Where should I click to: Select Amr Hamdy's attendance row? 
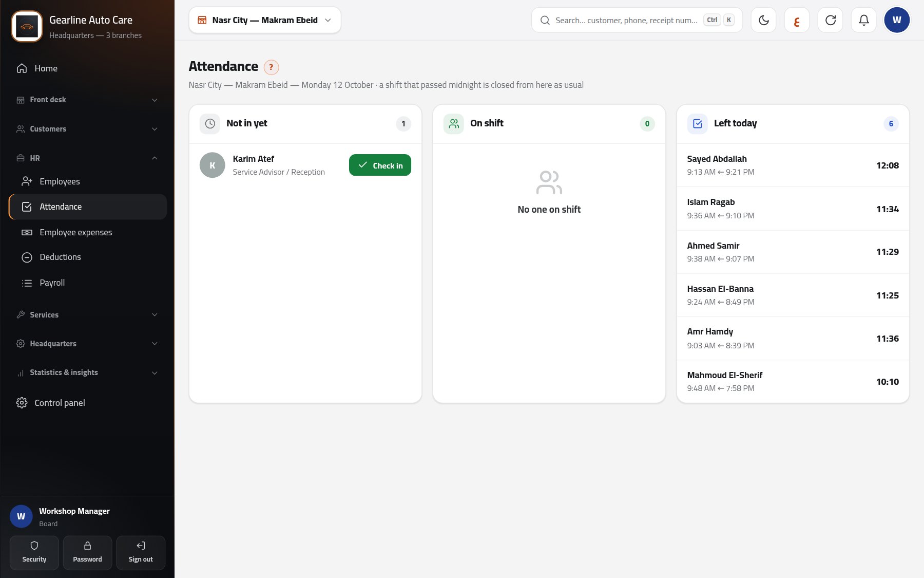[793, 338]
